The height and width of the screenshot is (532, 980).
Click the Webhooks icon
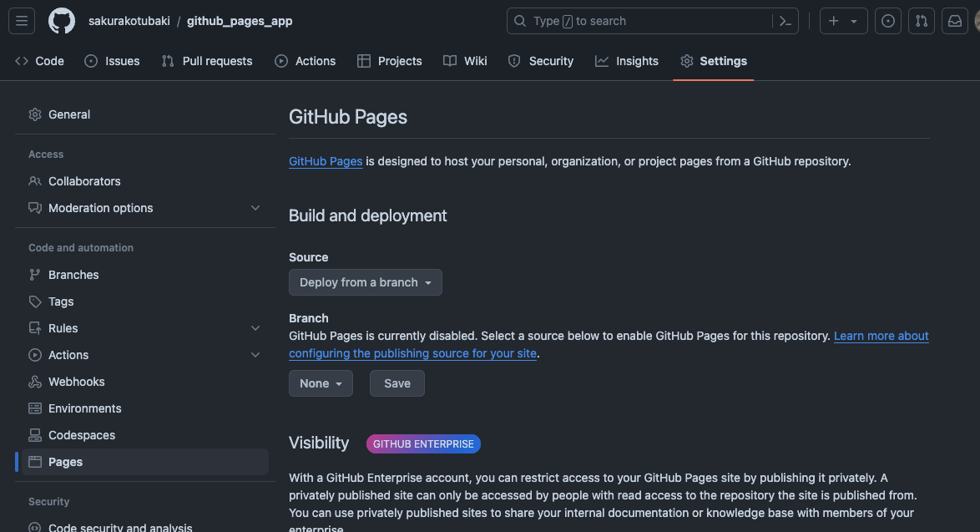pyautogui.click(x=35, y=382)
